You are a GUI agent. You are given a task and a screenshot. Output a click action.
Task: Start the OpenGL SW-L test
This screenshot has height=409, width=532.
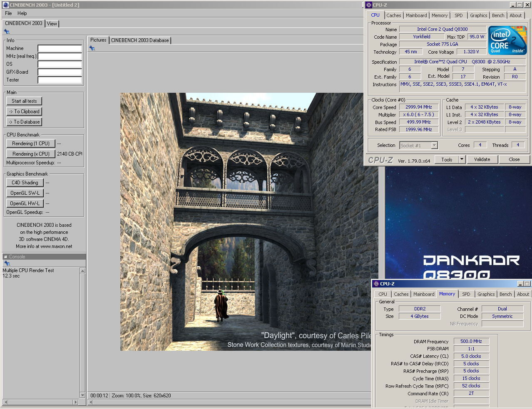point(25,193)
